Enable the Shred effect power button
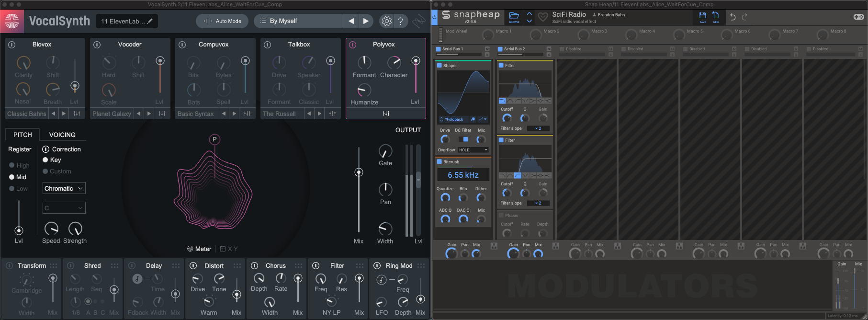Viewport: 868px width, 320px height. tap(70, 265)
